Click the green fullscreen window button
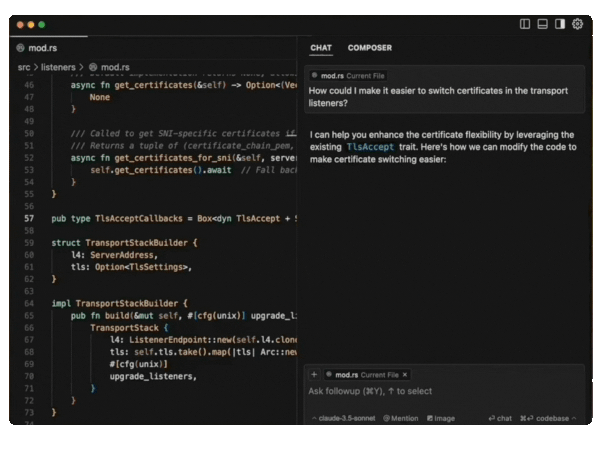600x450 pixels. click(x=42, y=24)
